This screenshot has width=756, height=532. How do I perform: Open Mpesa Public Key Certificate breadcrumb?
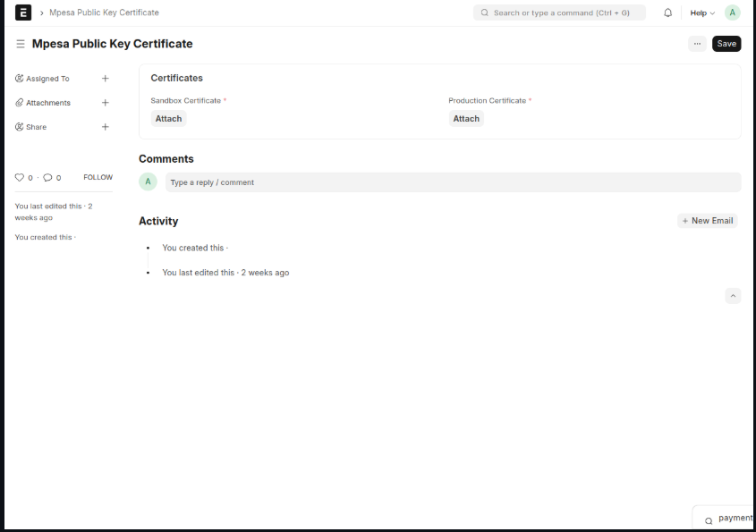pos(104,13)
